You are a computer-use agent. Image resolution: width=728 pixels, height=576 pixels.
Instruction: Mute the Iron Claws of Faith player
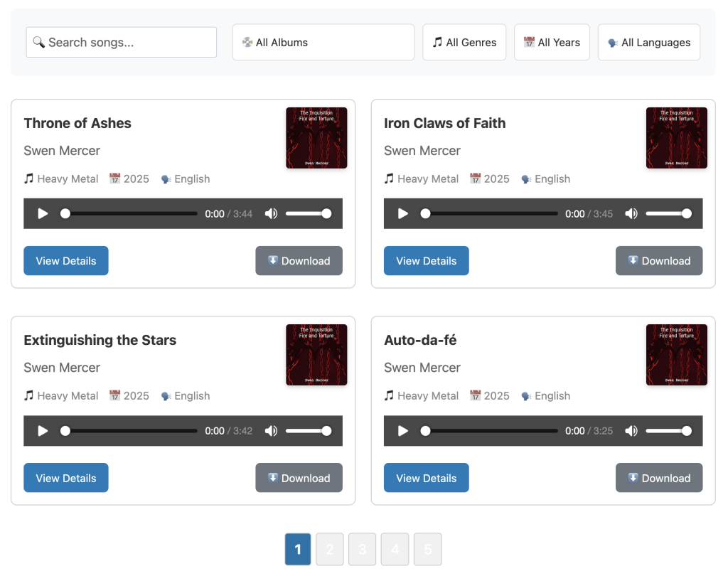(x=631, y=213)
